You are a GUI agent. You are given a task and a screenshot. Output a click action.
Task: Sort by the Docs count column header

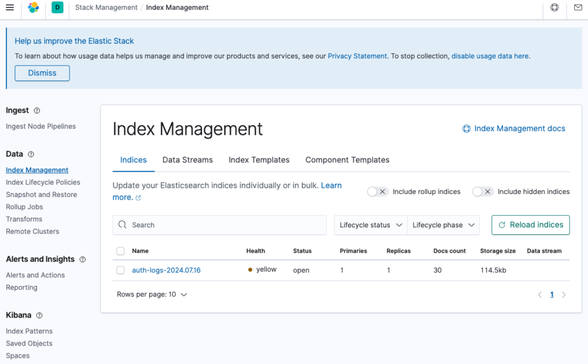pyautogui.click(x=450, y=251)
